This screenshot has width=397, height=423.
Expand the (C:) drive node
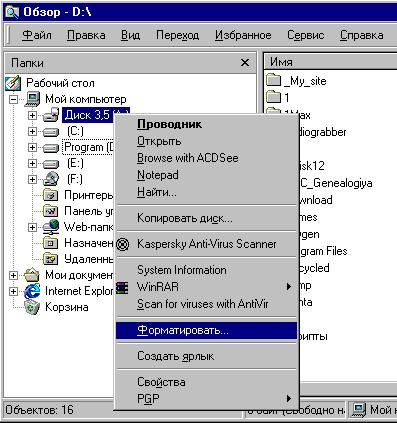click(x=32, y=131)
